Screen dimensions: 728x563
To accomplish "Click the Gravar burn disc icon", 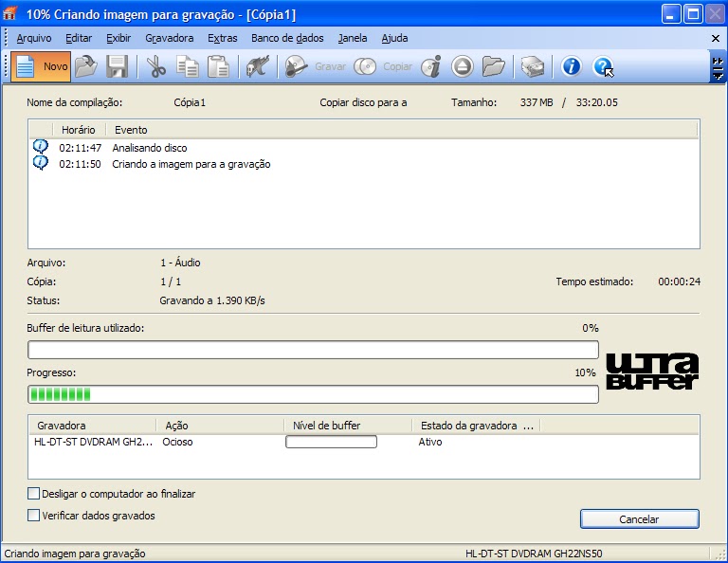I will tap(296, 67).
